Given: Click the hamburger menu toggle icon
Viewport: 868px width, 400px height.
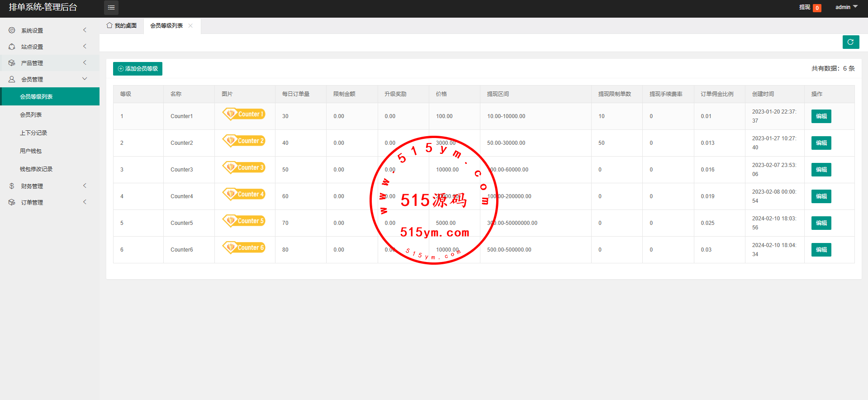Looking at the screenshot, I should coord(111,8).
